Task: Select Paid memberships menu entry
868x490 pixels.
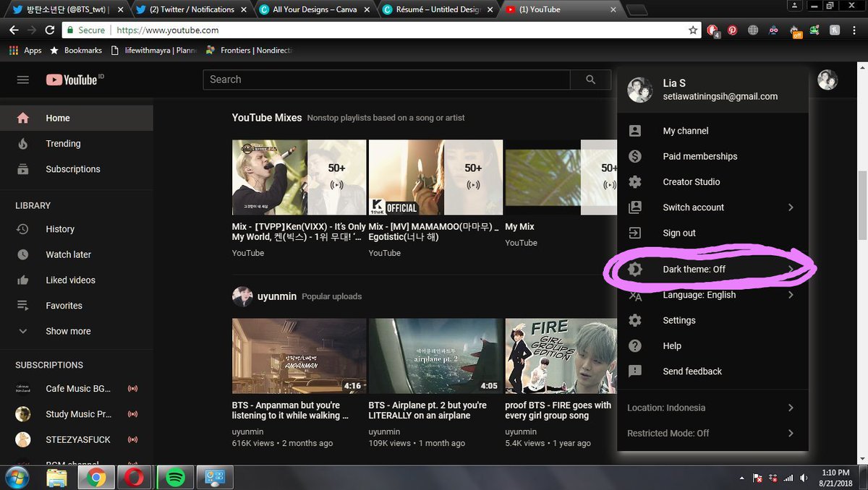Action: (712, 156)
